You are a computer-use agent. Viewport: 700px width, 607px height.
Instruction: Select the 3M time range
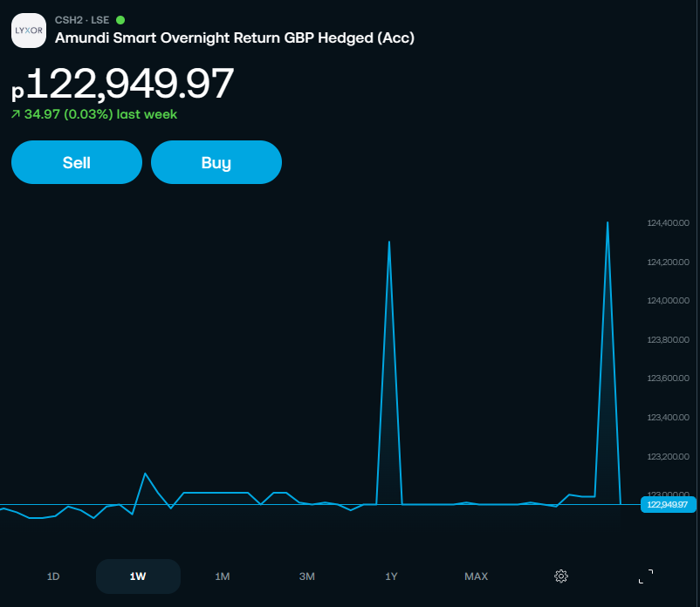307,576
